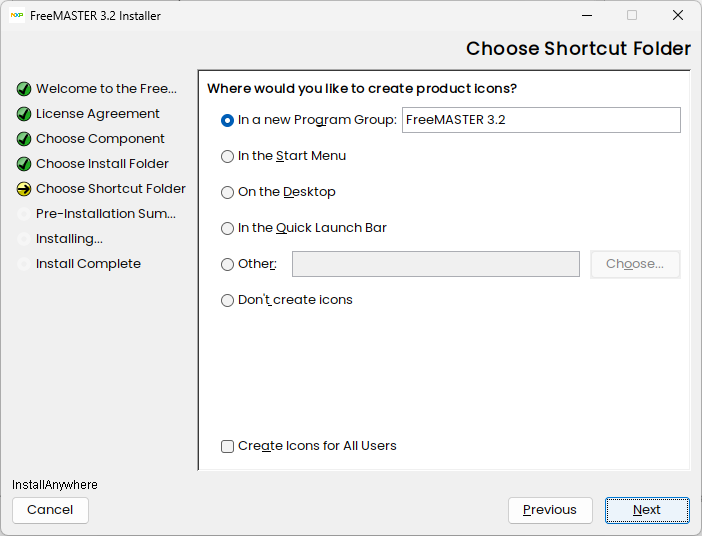Click the Pre-Installation Sum... step label
This screenshot has height=536, width=702.
(106, 214)
